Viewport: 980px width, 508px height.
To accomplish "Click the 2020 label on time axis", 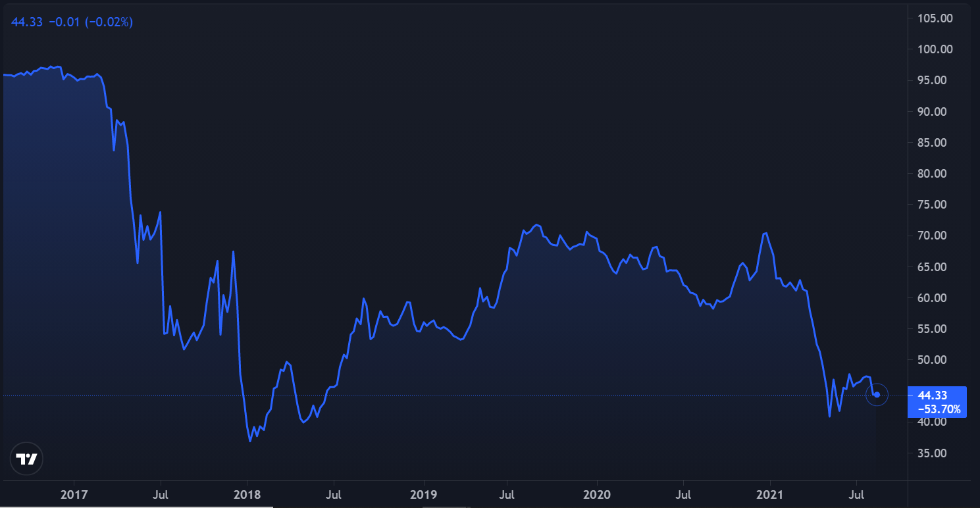I will [597, 494].
